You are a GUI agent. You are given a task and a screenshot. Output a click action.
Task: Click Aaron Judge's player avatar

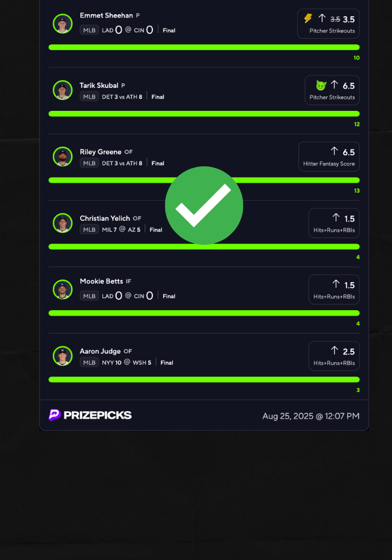point(63,356)
